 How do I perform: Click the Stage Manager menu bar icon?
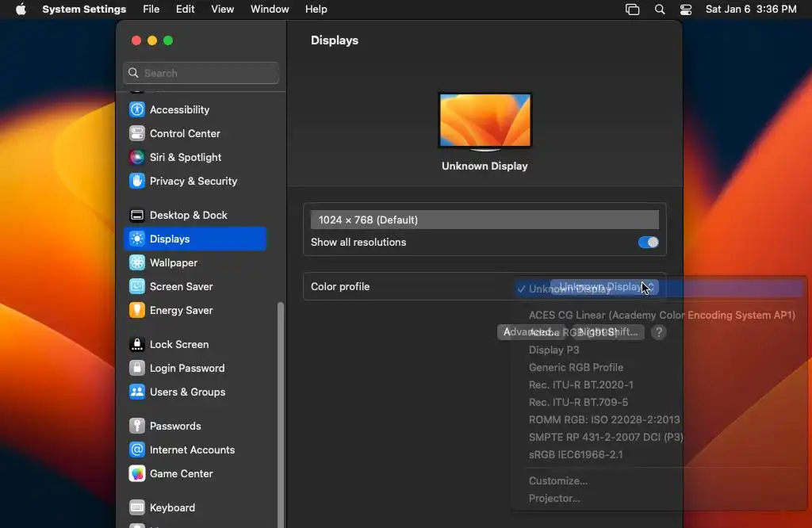[632, 10]
